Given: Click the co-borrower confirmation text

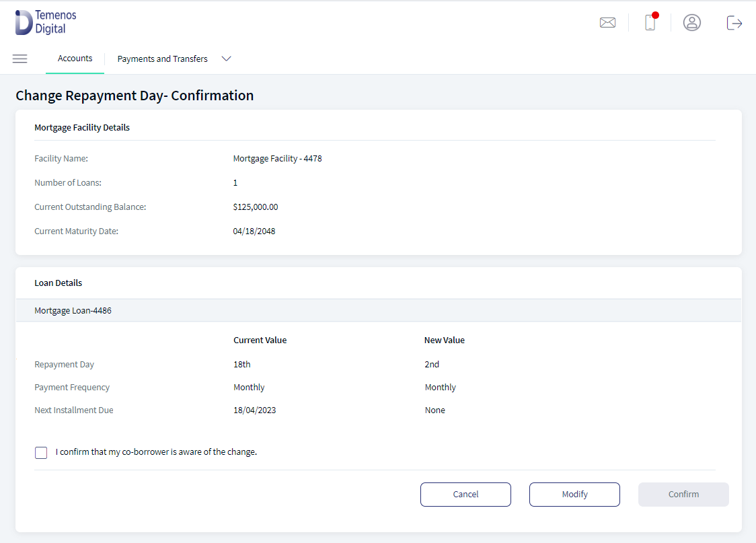Looking at the screenshot, I should pos(156,452).
